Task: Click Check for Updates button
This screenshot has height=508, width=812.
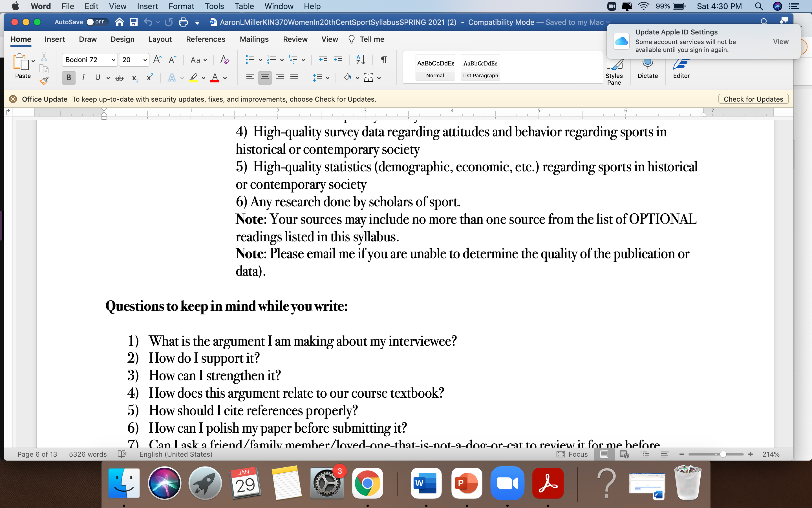Action: pyautogui.click(x=753, y=99)
